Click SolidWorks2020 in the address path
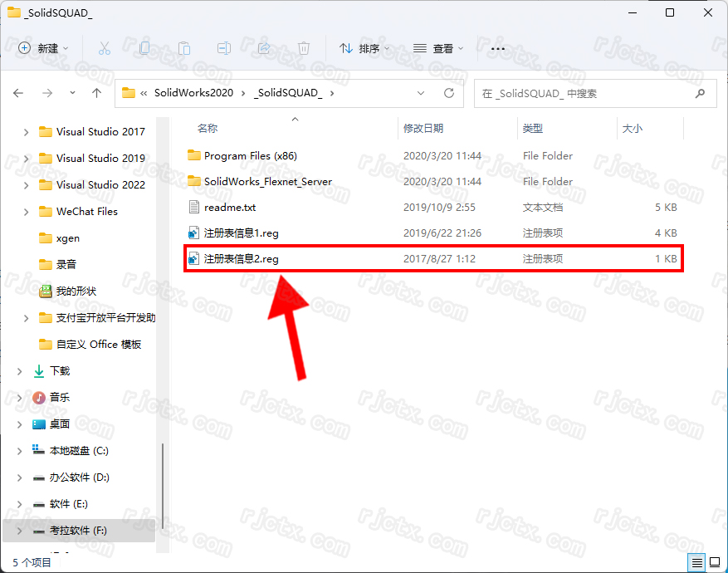Screen dimensions: 728x573 (193, 94)
